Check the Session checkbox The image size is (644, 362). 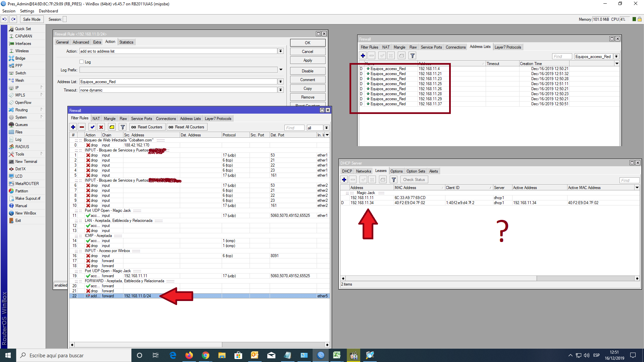[x=65, y=19]
